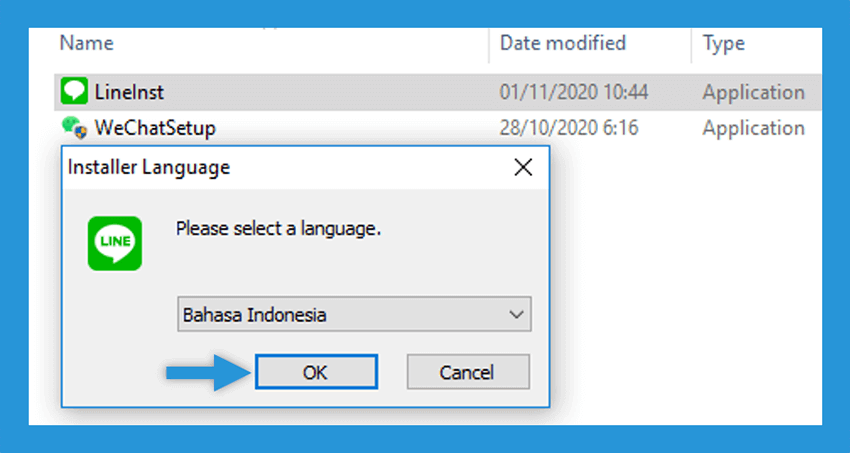Sort files by the Name column header
The height and width of the screenshot is (453, 850).
pyautogui.click(x=86, y=43)
